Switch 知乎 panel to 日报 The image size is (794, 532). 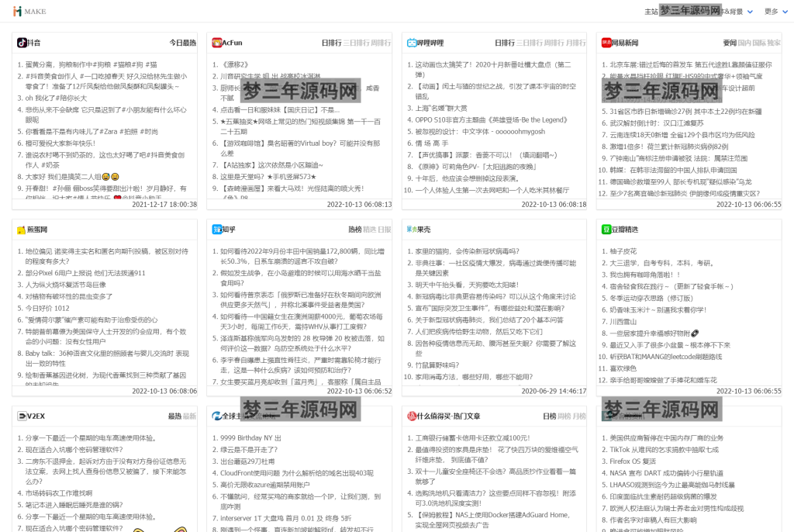pyautogui.click(x=385, y=230)
